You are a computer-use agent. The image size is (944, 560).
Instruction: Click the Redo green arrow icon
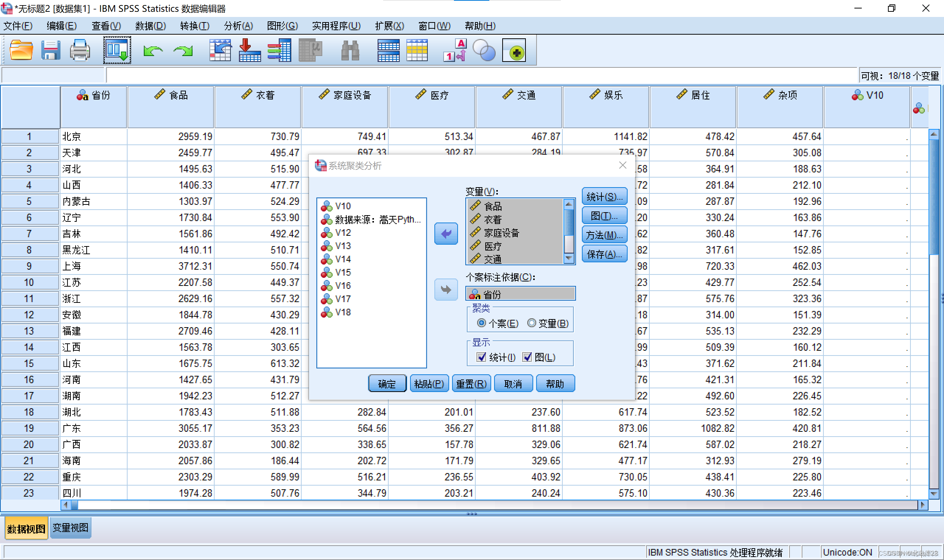183,50
